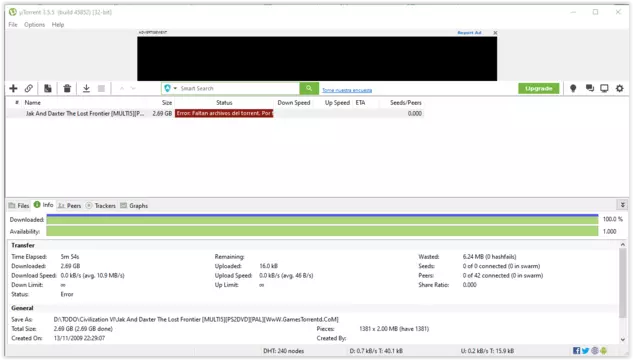Image resolution: width=633 pixels, height=360 pixels.
Task: Close the advertisement banner with X
Action: (495, 33)
